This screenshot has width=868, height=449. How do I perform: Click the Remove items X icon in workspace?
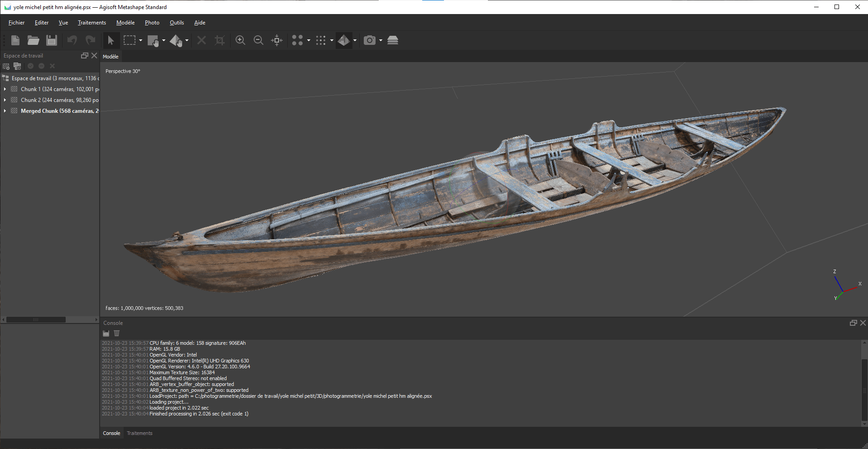point(52,66)
